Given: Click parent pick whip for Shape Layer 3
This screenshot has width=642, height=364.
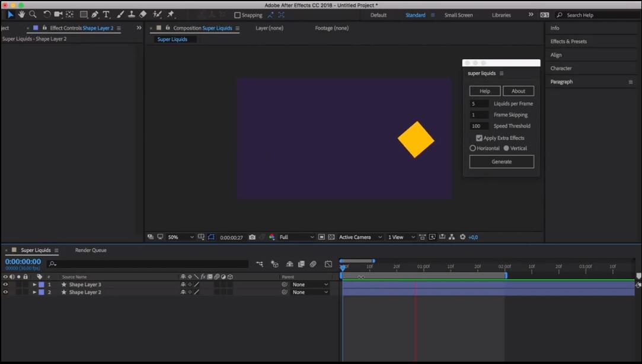Looking at the screenshot, I should click(285, 284).
